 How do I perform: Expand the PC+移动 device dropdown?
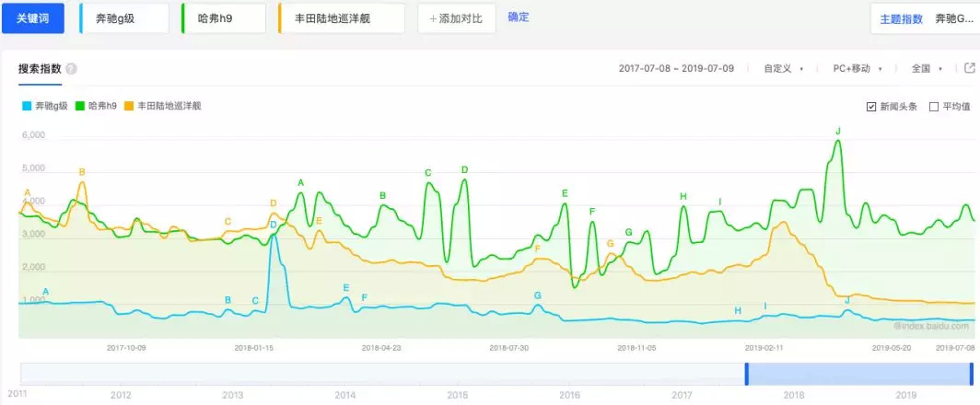coord(857,69)
